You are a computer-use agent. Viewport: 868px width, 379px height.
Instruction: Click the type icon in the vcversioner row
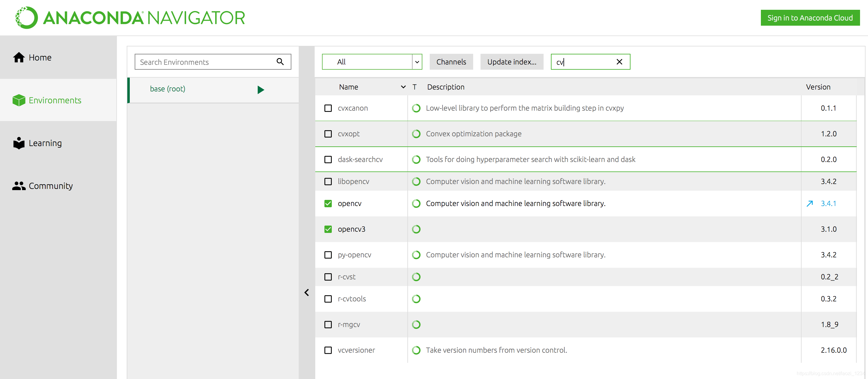[x=416, y=350]
